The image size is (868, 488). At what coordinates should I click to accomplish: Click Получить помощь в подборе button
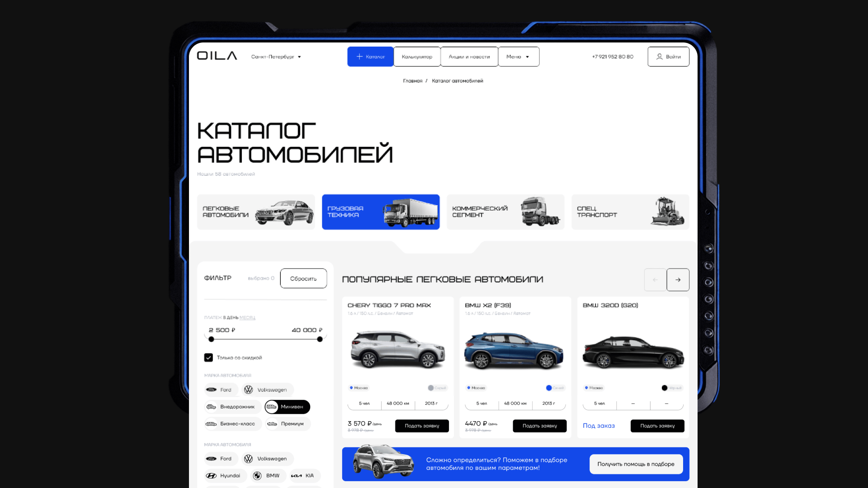[x=636, y=464]
